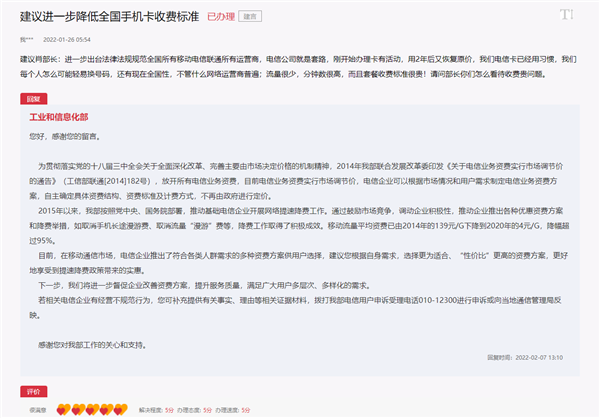Click the fifth heart rating icon
This screenshot has height=418, width=600.
(x=121, y=410)
